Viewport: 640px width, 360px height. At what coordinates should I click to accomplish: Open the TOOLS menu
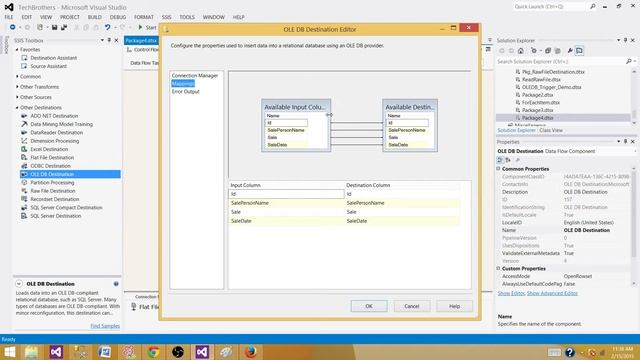[x=187, y=17]
